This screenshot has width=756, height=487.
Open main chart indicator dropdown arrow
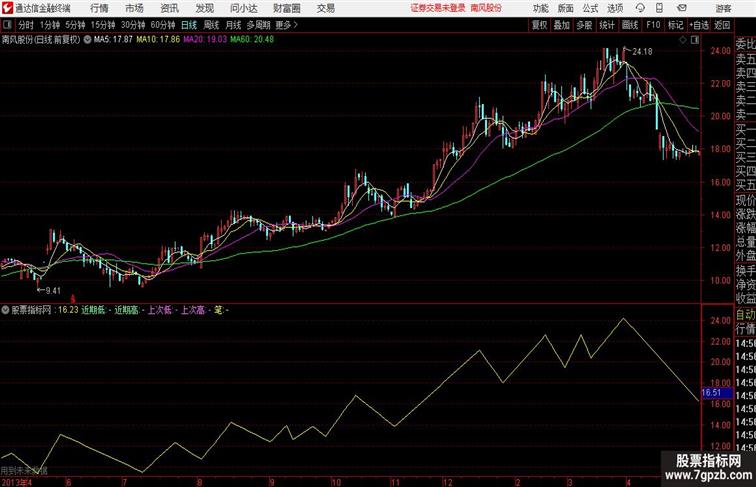point(87,40)
